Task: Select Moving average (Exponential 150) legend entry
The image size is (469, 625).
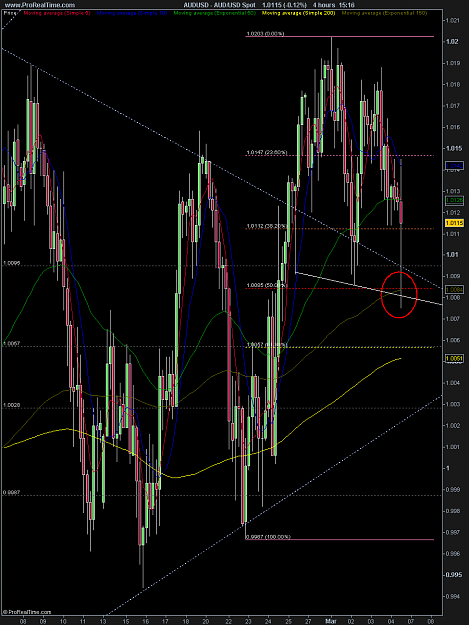Action: (x=385, y=13)
